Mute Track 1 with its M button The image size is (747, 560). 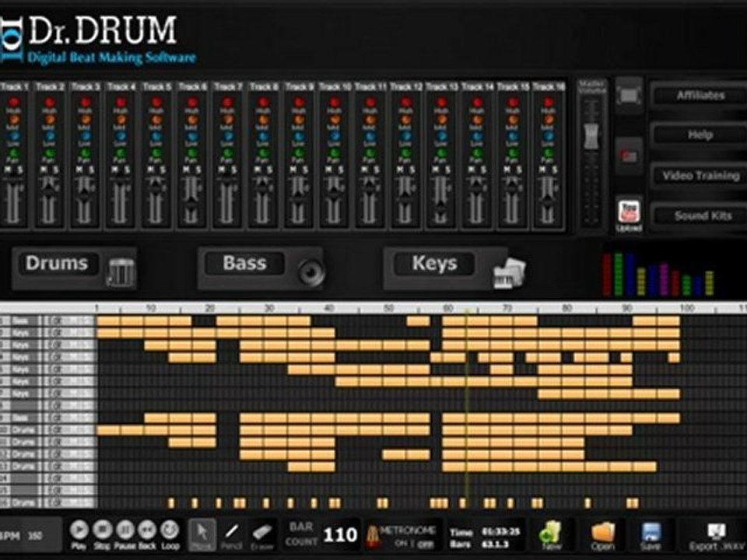[8, 170]
